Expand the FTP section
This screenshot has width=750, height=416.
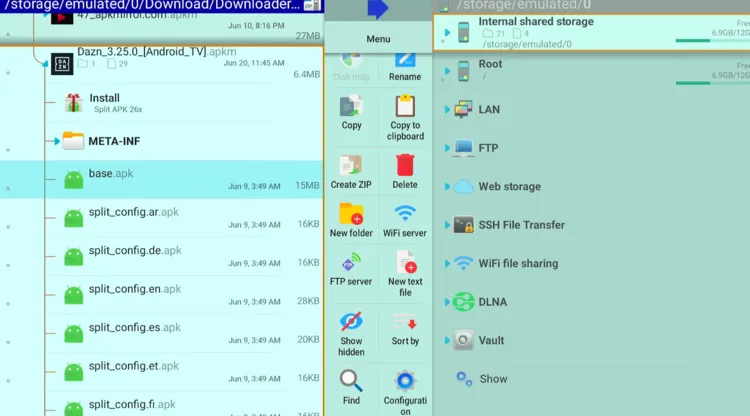[447, 148]
